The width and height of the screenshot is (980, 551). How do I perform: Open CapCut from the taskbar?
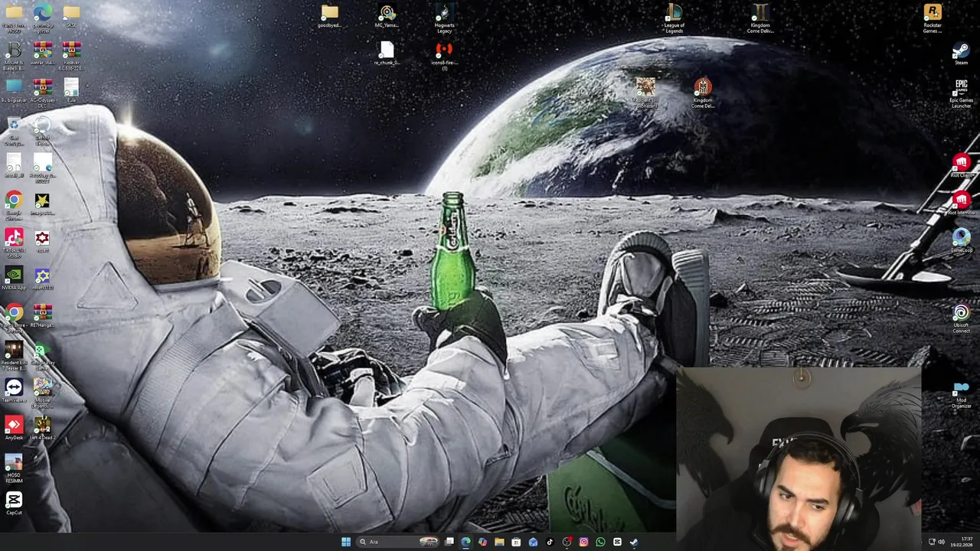click(617, 542)
